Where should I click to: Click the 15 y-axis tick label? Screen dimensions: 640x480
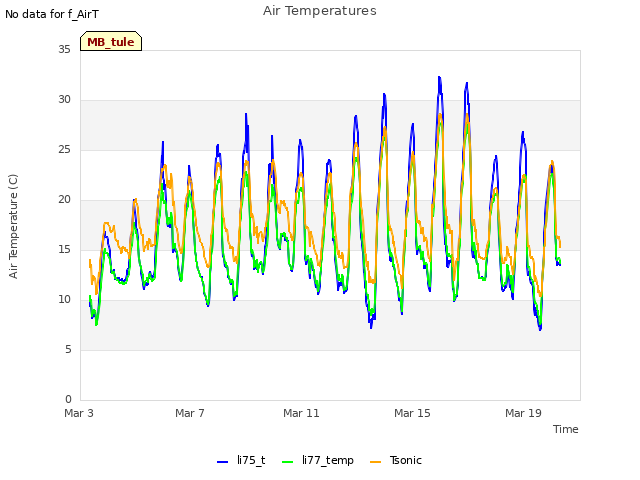(x=64, y=250)
